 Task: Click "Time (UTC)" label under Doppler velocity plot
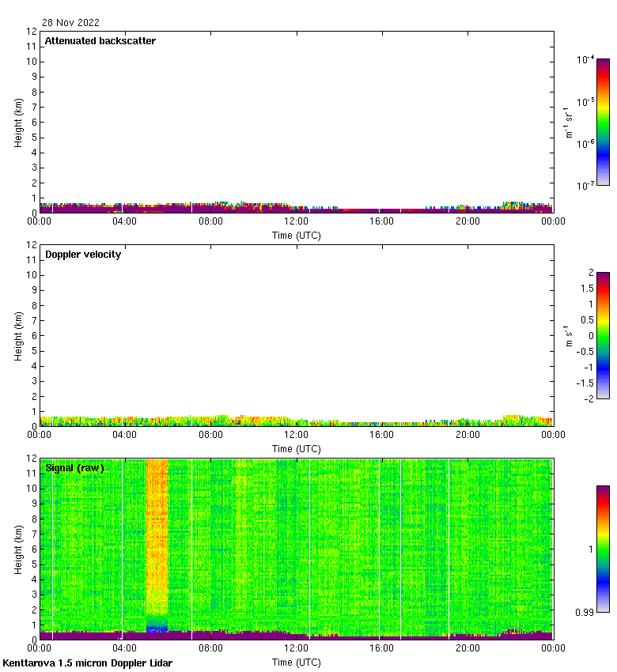pyautogui.click(x=297, y=449)
